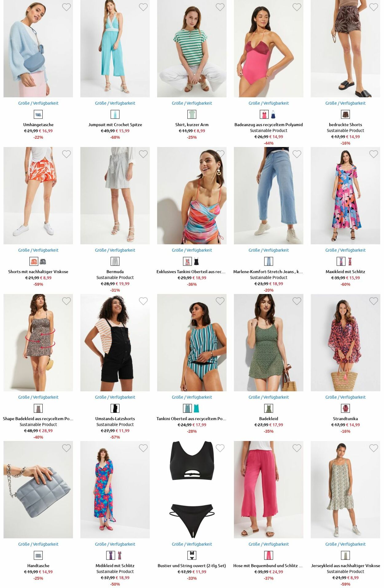
Task: Toggle heart on Hose mit Bequembund
Action: coord(297,448)
